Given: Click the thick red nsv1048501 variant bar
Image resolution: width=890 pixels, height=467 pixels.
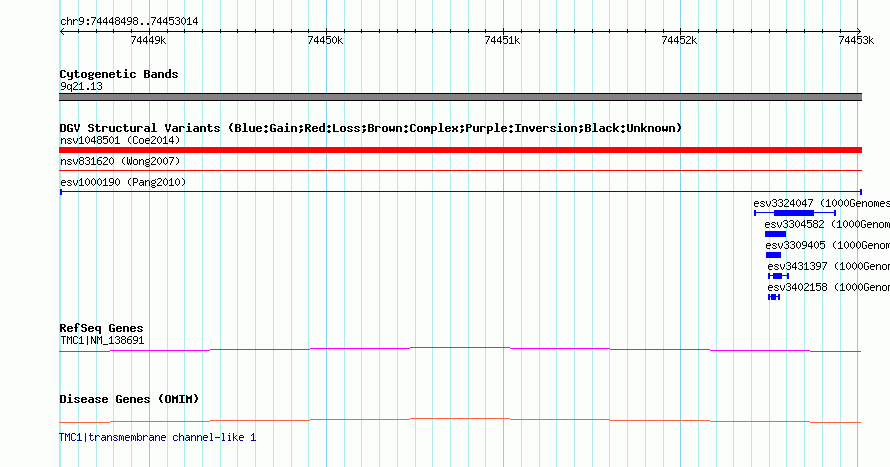Looking at the screenshot, I should point(460,150).
